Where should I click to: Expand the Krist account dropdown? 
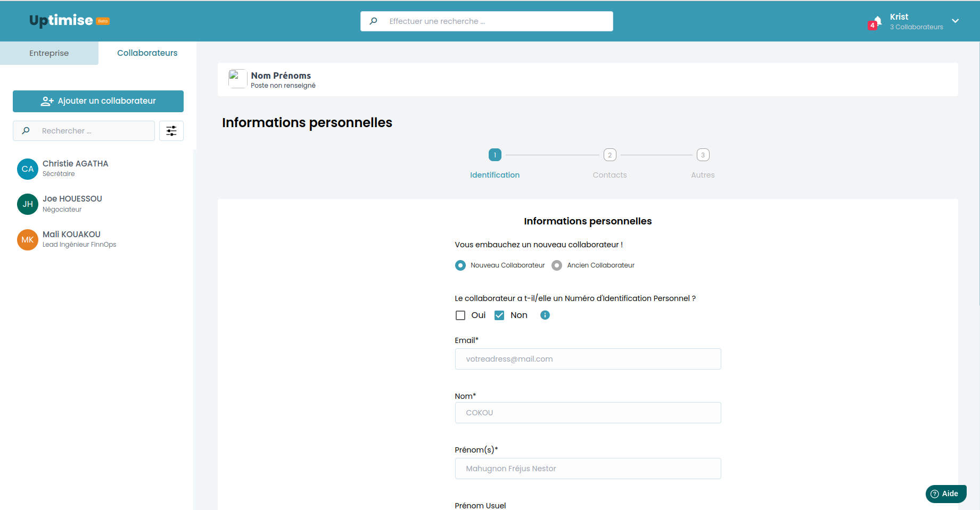tap(956, 21)
